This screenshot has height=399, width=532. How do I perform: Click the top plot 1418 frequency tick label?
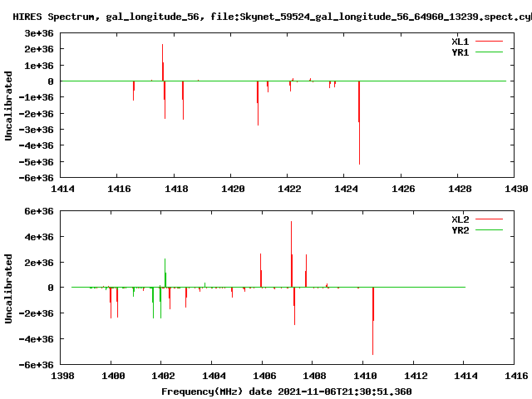tap(176, 189)
